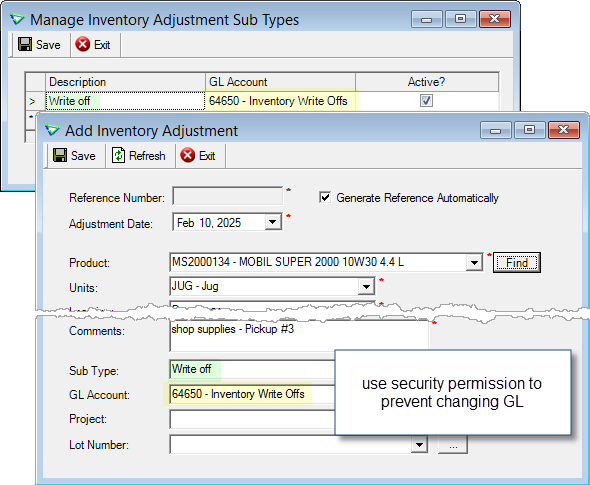Image resolution: width=590 pixels, height=485 pixels.
Task: Maximize the Manage Inventory Adjustment Sub Types window
Action: [x=461, y=19]
